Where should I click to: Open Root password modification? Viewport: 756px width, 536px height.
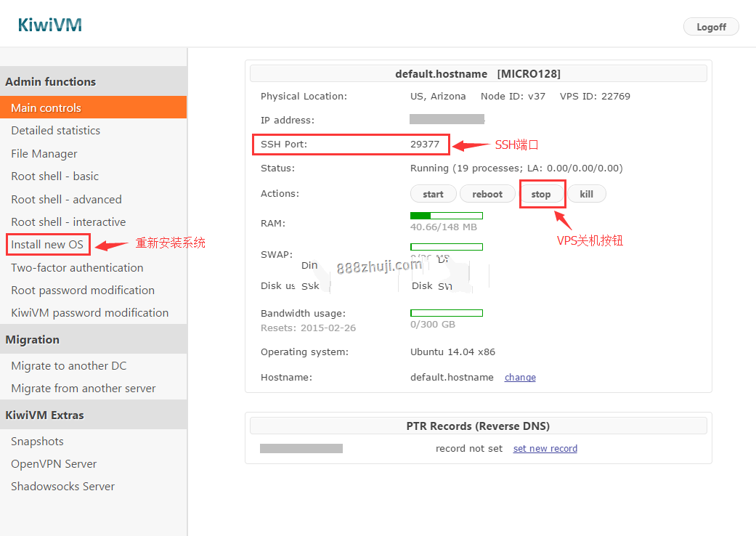point(83,291)
